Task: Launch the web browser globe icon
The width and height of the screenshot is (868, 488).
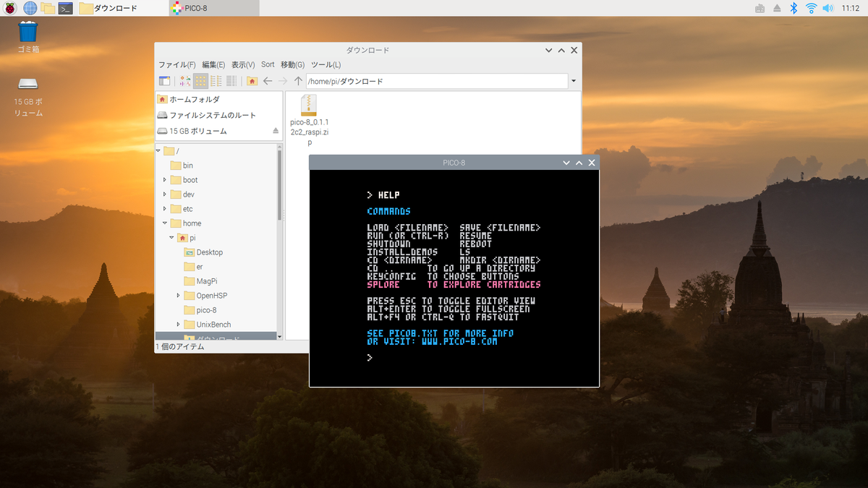Action: tap(30, 8)
